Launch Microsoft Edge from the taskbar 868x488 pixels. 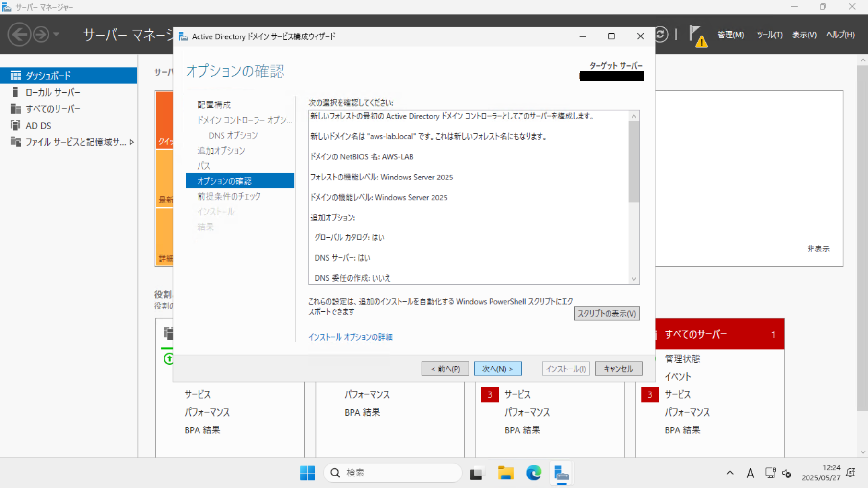[533, 473]
